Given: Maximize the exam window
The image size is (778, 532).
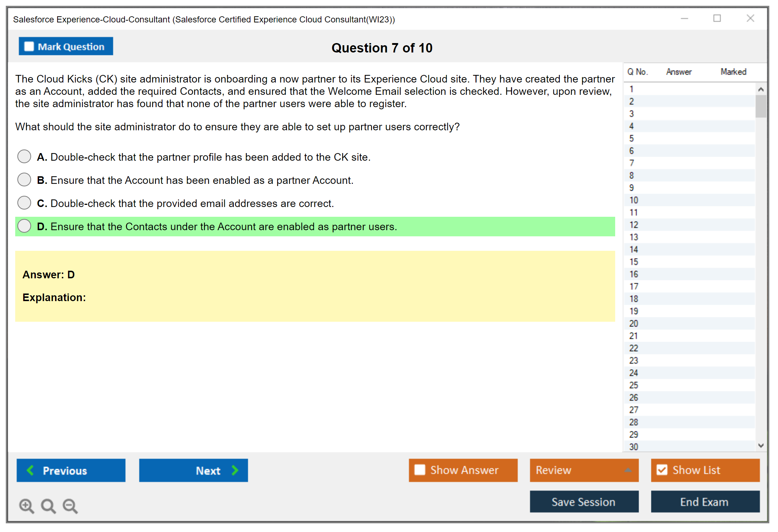Looking at the screenshot, I should point(717,18).
